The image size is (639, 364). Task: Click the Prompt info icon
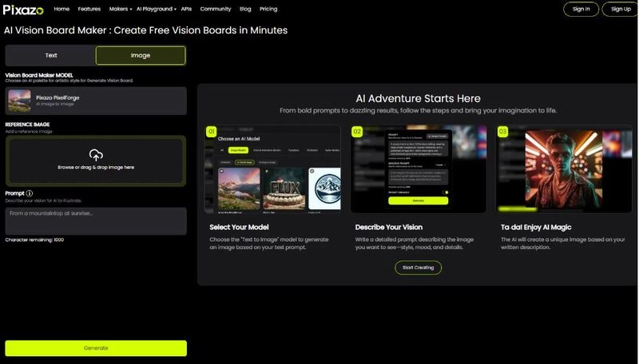(x=30, y=193)
